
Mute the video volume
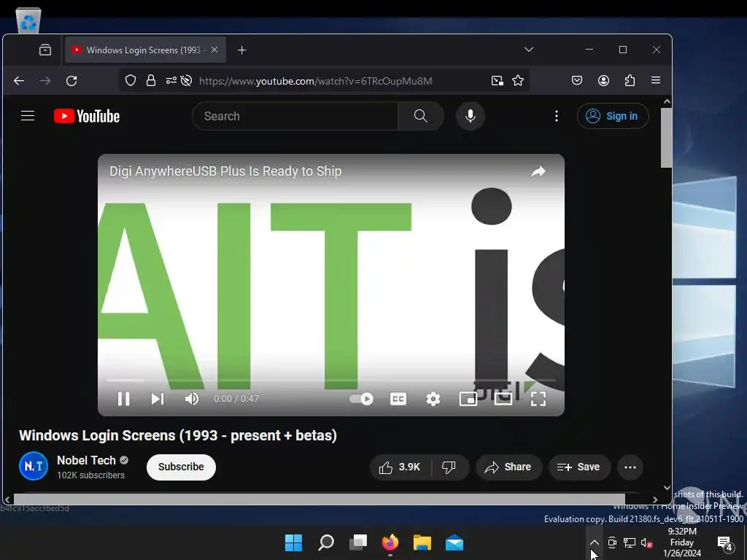(x=192, y=399)
